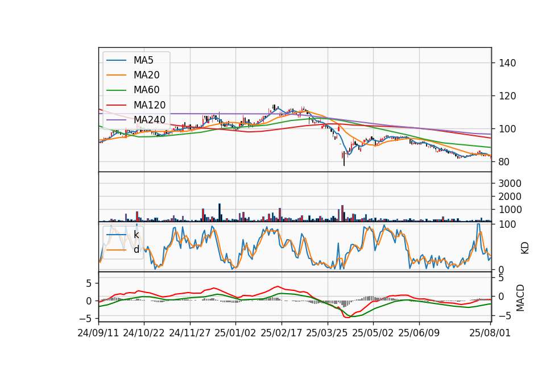Click the MA5 legend label
The image size is (546, 392).
143,60
